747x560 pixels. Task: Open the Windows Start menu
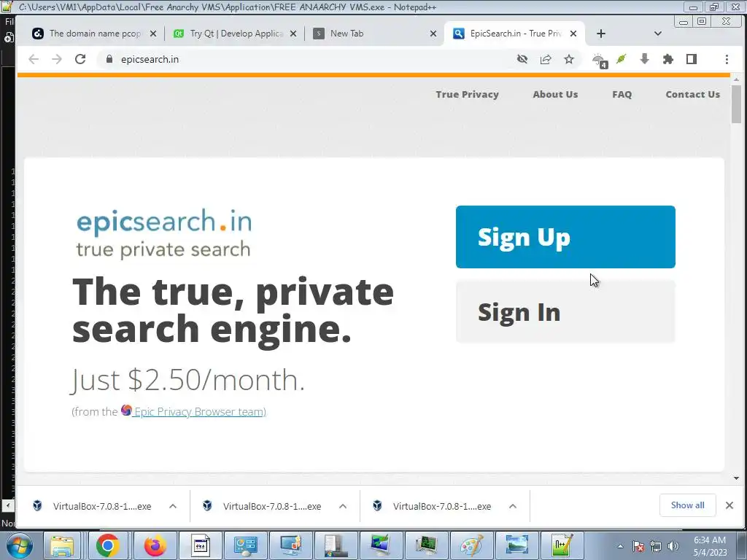(20, 545)
